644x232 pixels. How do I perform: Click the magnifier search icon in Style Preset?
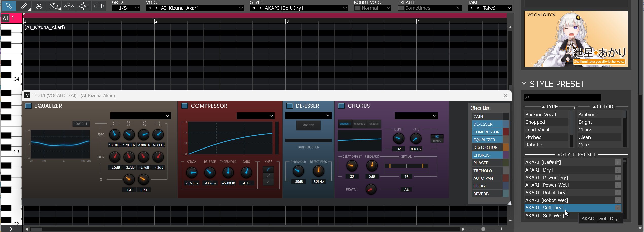[527, 97]
